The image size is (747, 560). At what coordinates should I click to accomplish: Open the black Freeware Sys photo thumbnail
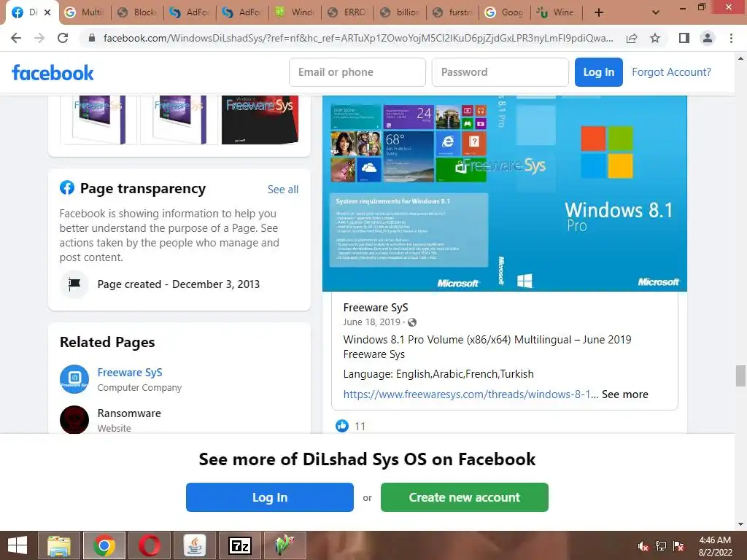click(260, 120)
